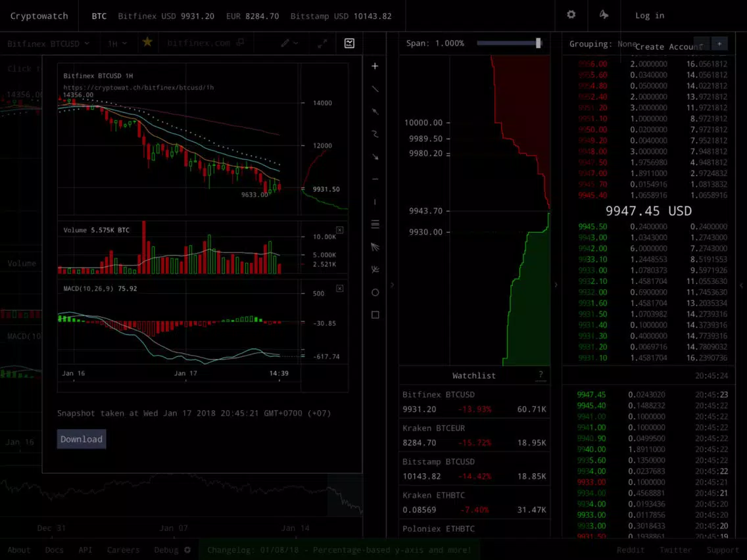This screenshot has width=747, height=560.
Task: Open the chart snapshot tool icon
Action: [x=349, y=43]
